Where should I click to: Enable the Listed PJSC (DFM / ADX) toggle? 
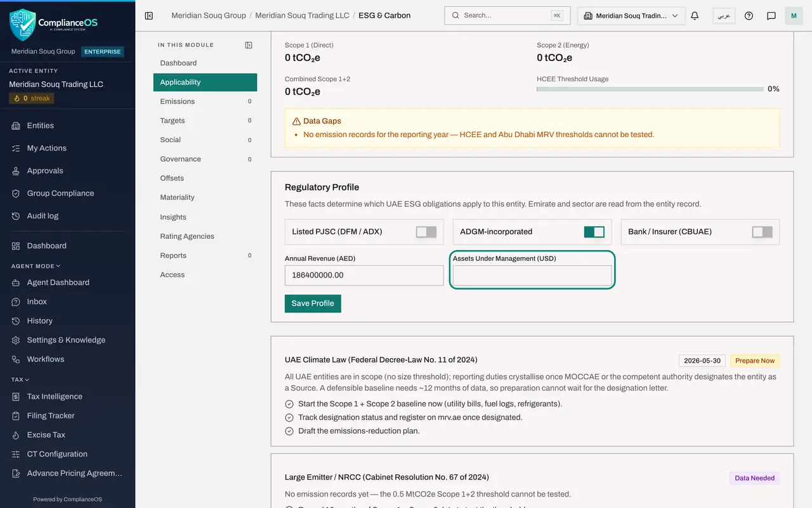pos(426,232)
